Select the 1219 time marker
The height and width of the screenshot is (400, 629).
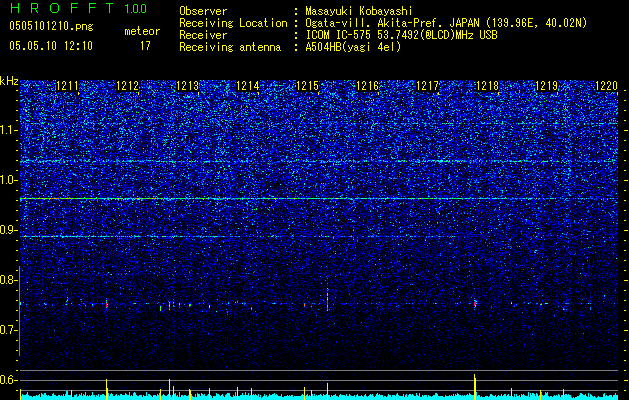click(x=547, y=86)
